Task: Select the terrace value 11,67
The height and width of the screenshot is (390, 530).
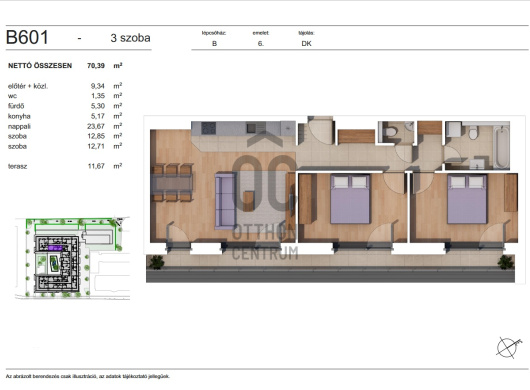Action: tap(96, 166)
